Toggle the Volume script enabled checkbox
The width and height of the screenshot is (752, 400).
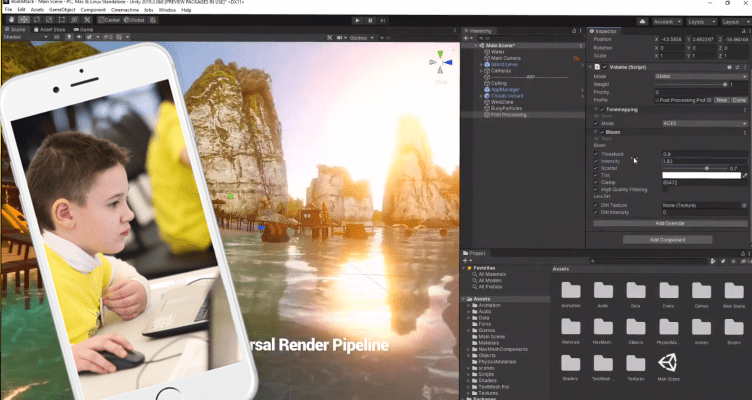(x=605, y=67)
